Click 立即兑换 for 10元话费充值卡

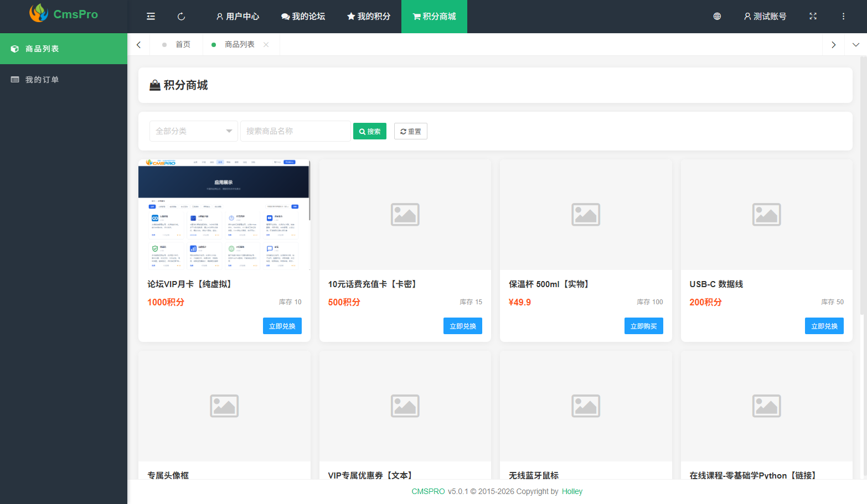point(463,326)
